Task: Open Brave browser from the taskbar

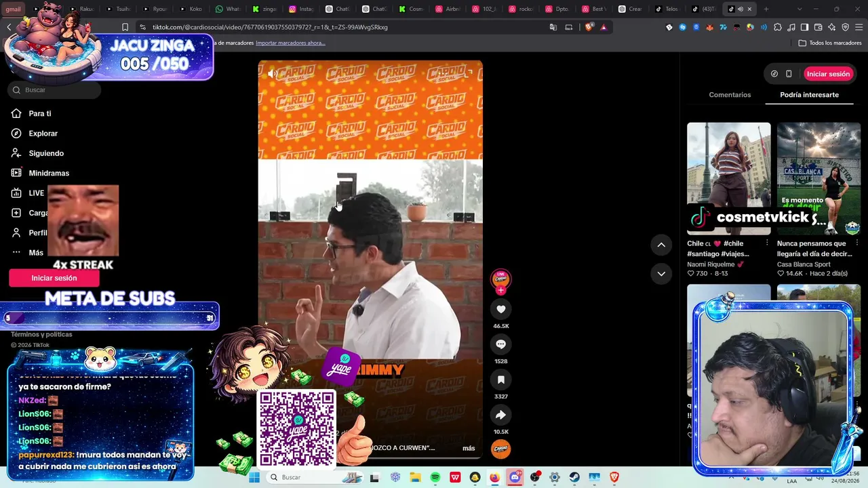Action: [x=614, y=477]
